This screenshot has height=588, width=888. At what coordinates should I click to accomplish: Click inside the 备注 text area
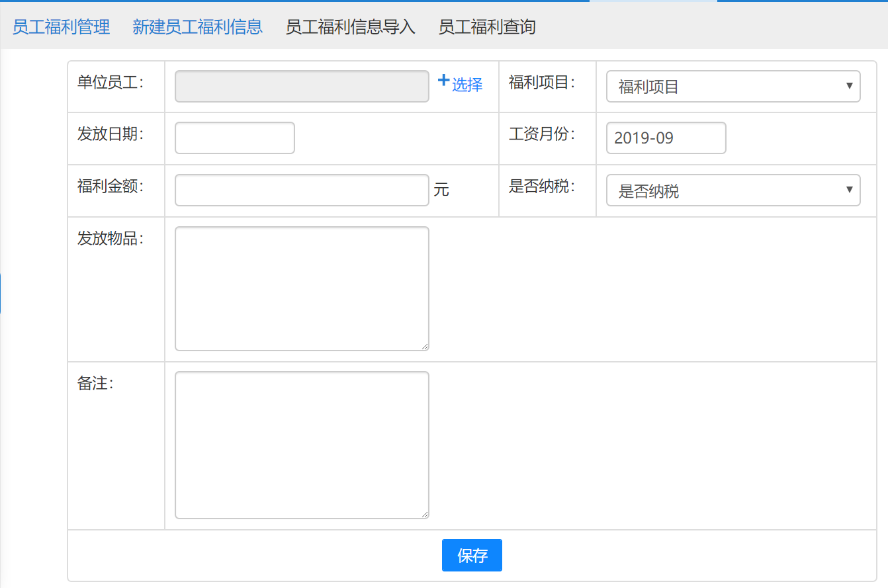click(x=302, y=444)
